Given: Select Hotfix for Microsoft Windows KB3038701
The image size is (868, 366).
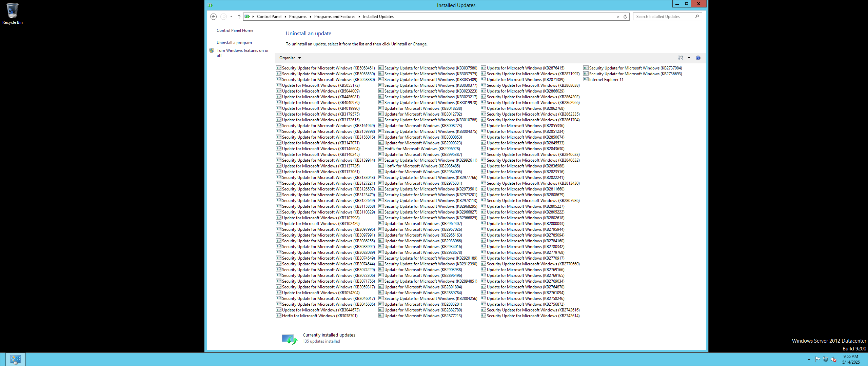Looking at the screenshot, I should pos(317,316).
